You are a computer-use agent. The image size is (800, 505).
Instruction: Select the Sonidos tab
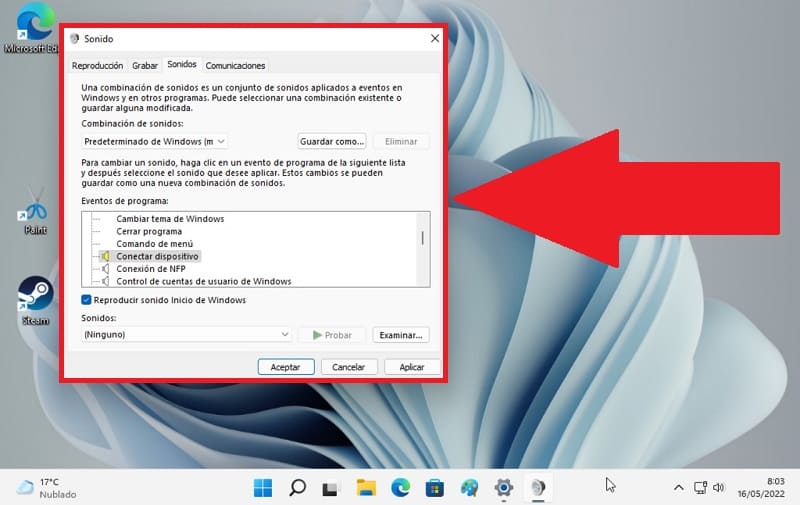(x=182, y=64)
